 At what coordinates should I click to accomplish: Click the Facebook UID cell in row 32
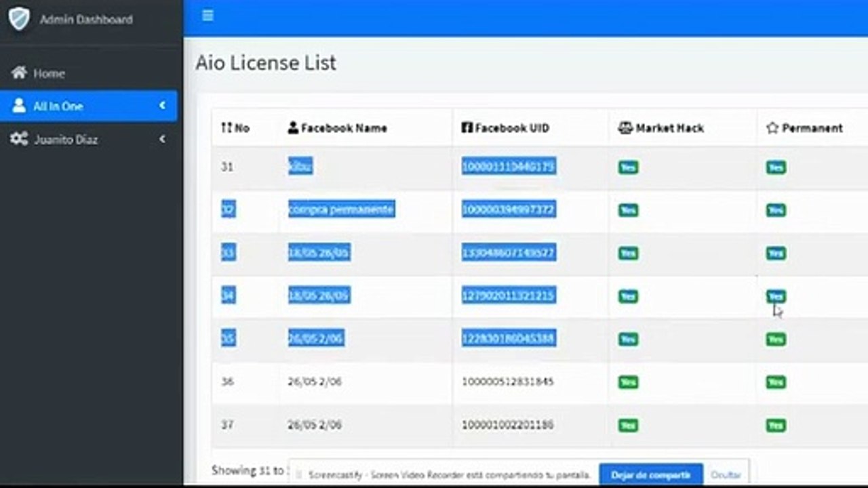click(x=509, y=209)
